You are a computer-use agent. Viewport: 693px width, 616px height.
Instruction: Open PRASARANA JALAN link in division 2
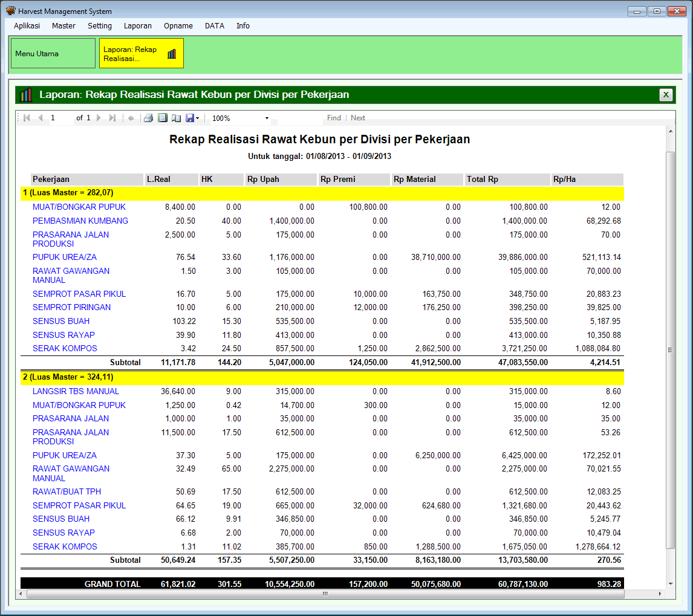tap(71, 418)
